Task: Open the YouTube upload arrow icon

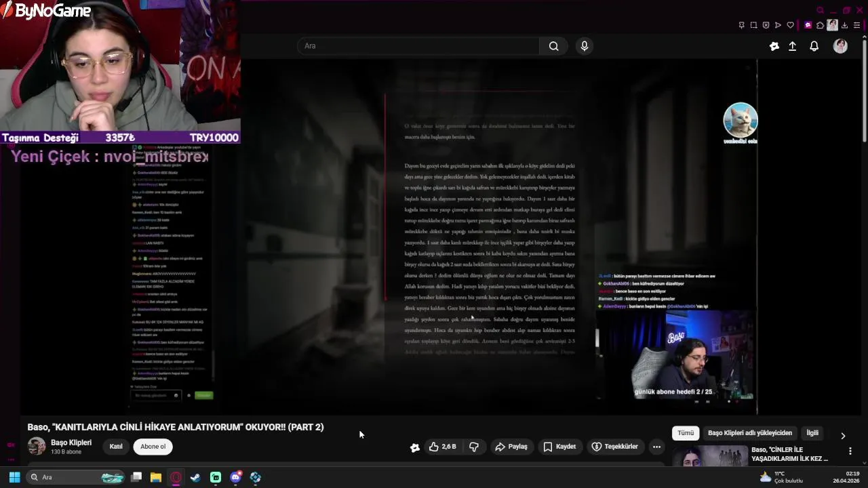Action: [792, 46]
